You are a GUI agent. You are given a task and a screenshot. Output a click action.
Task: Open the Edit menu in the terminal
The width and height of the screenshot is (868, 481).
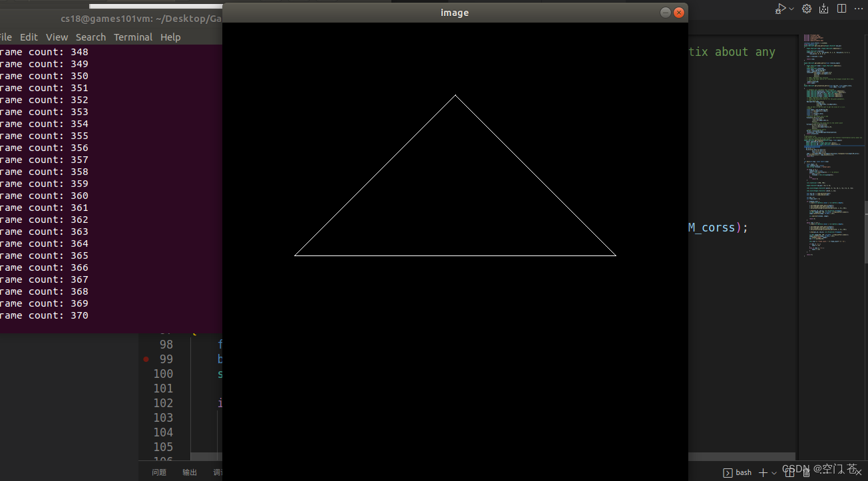(29, 37)
